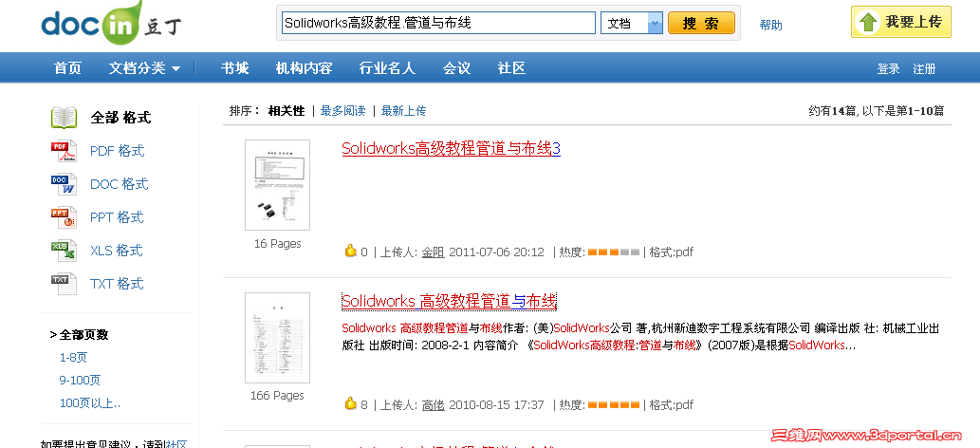Open the 16 Pages document thumbnail

click(x=278, y=184)
